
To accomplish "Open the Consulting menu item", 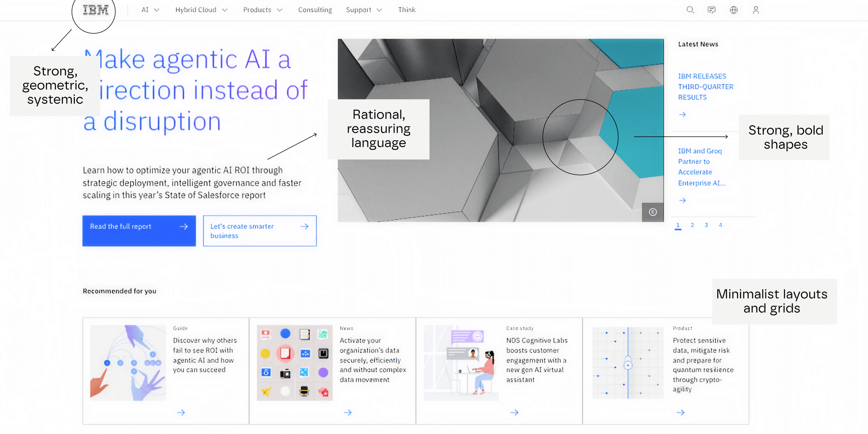I will [315, 10].
